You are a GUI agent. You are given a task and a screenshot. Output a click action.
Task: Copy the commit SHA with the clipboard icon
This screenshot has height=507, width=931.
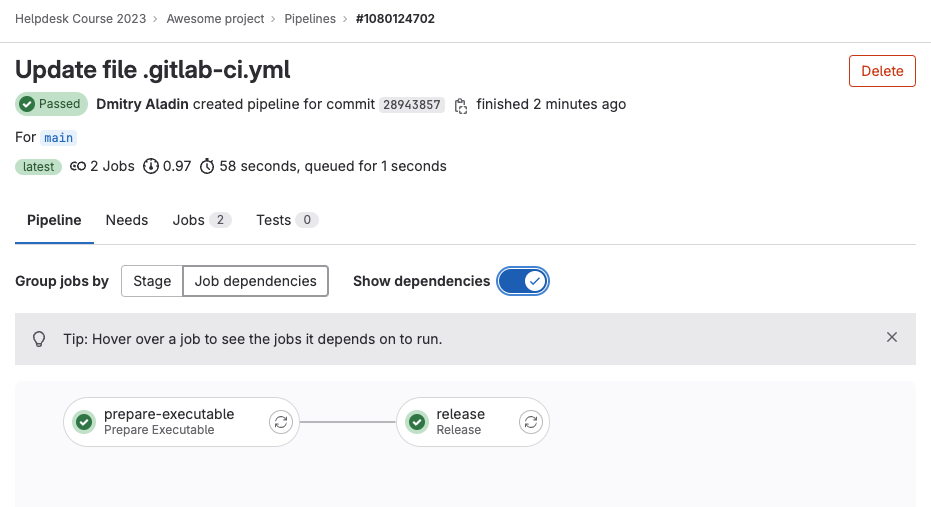(x=460, y=105)
